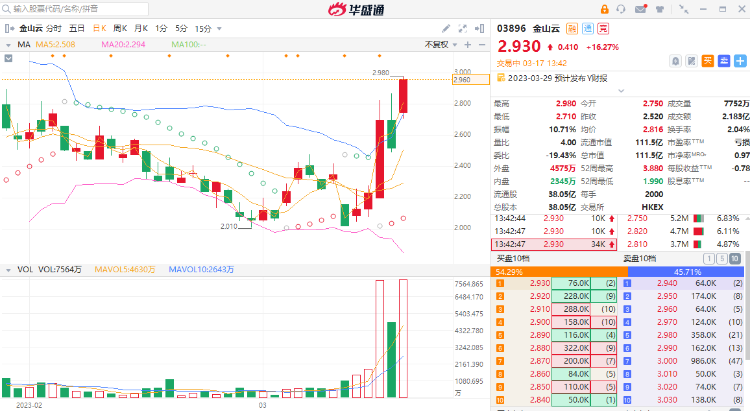Show 1-level order book depth
Screen dimensions: 750x411
(709, 259)
